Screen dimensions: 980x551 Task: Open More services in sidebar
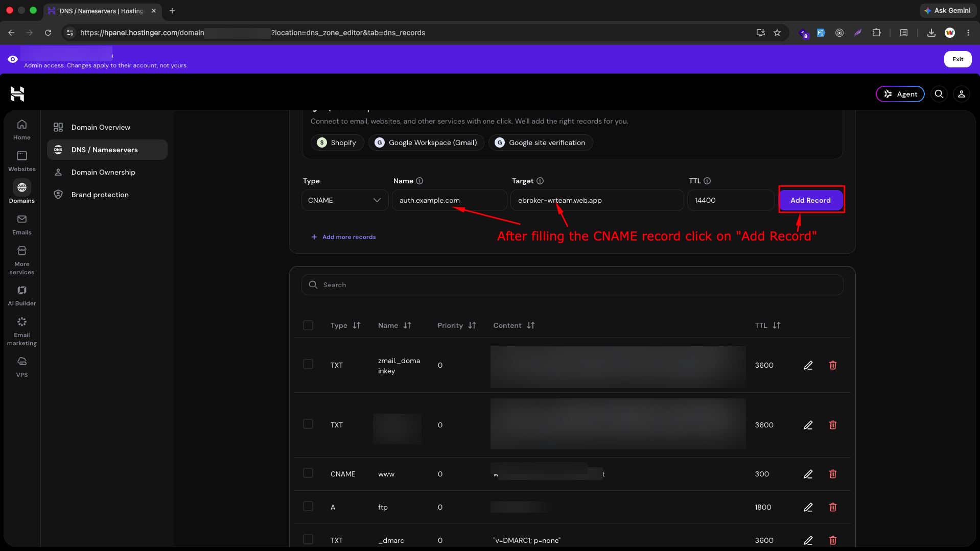tap(22, 260)
